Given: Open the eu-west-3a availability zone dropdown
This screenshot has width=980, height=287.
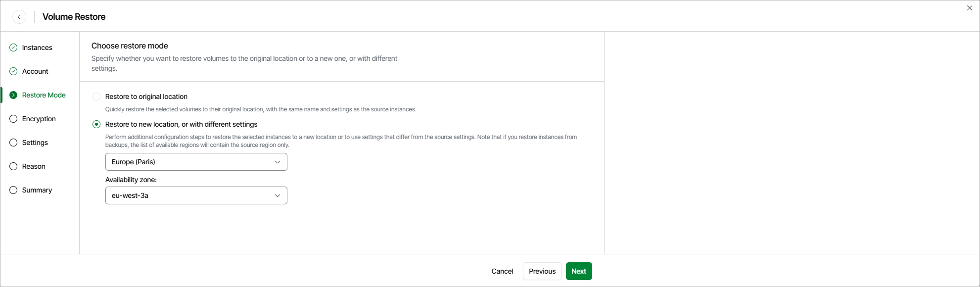Looking at the screenshot, I should 196,195.
